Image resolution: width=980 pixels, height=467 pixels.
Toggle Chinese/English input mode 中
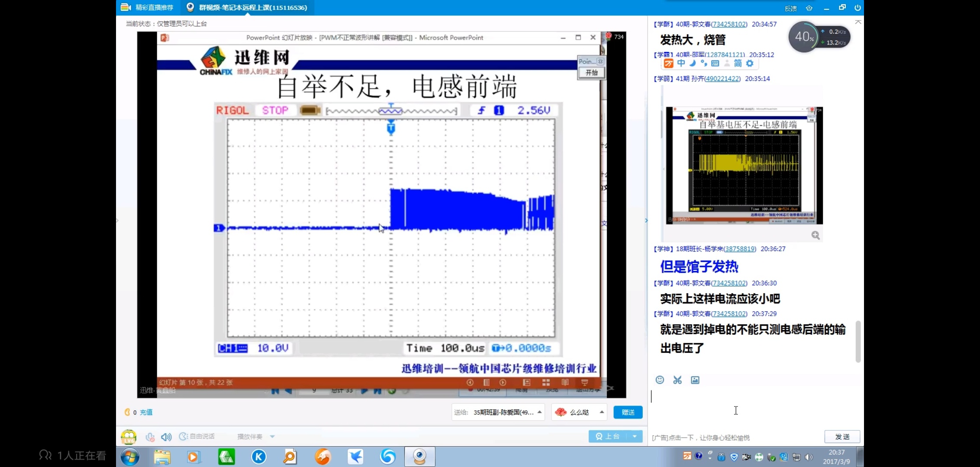[x=681, y=64]
